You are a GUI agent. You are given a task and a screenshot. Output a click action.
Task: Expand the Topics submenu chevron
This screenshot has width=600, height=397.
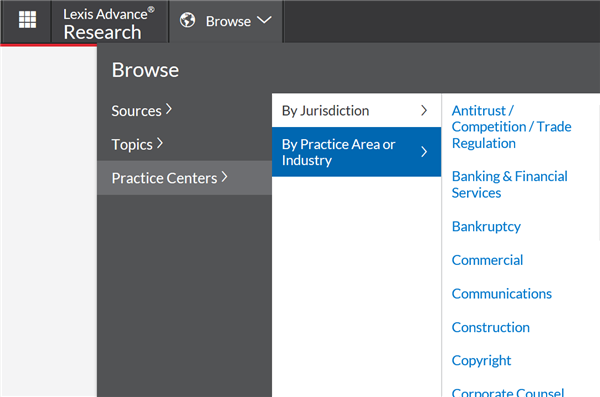tap(160, 143)
